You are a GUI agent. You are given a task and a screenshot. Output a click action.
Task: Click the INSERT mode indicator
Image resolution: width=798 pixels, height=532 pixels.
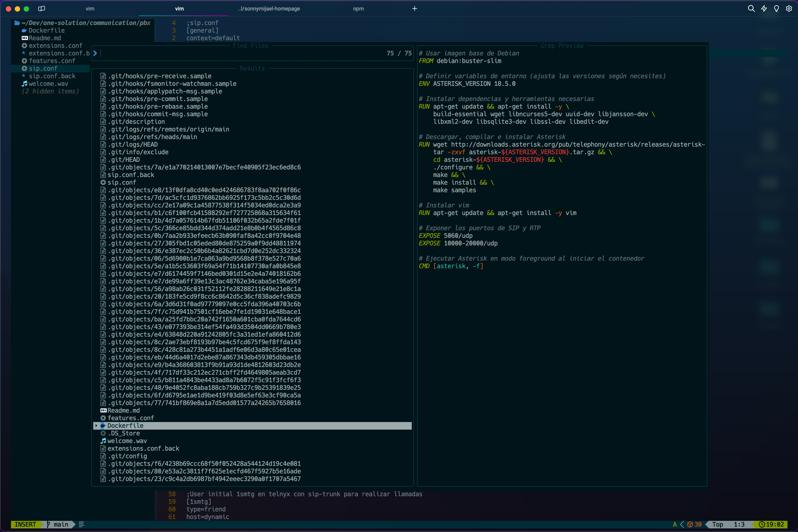click(25, 524)
